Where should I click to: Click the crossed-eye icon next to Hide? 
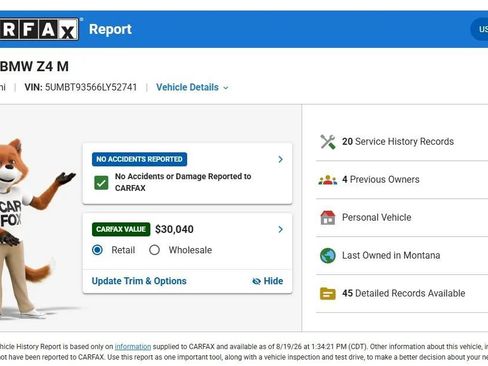(256, 281)
